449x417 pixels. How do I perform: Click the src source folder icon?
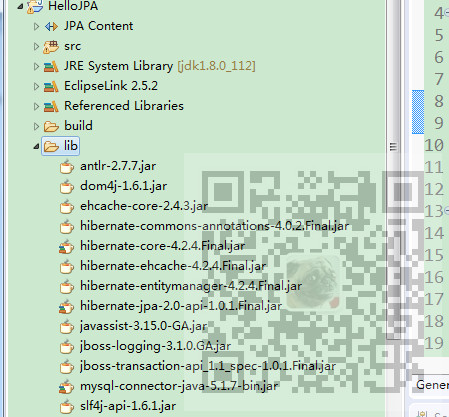click(x=51, y=47)
